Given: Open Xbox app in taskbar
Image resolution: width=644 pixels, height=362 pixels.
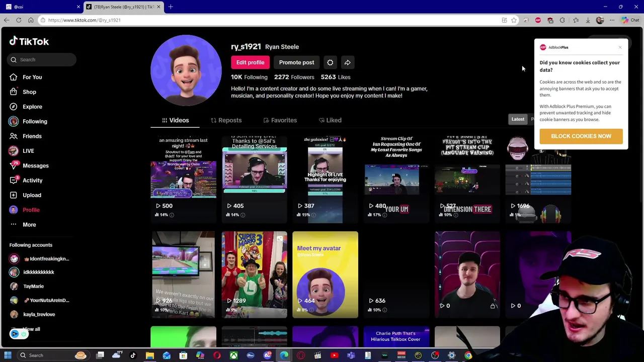Looking at the screenshot, I should click(234, 355).
